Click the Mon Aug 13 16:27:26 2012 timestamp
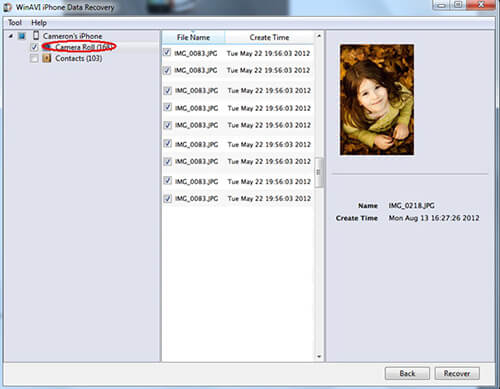 434,218
